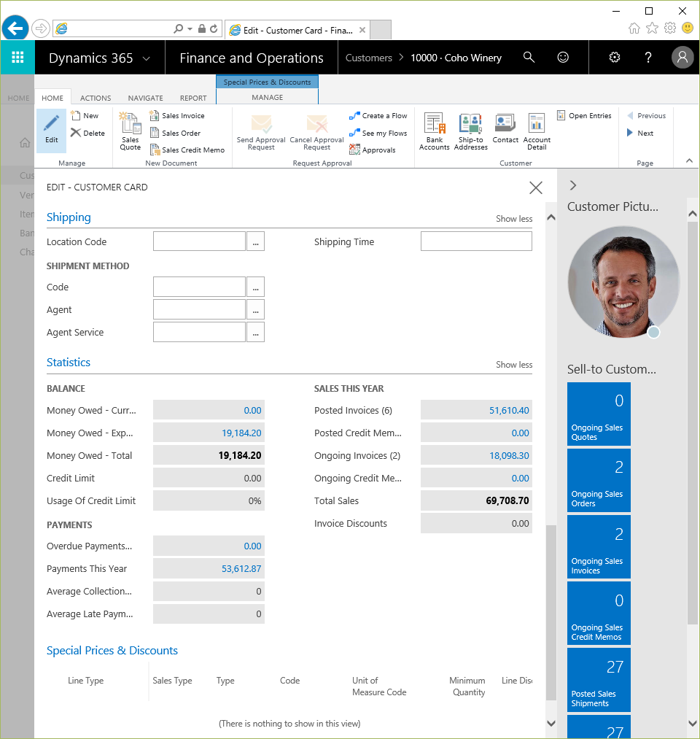This screenshot has width=700, height=739.
Task: Collapse the FactBox pane with the arrow
Action: [573, 185]
